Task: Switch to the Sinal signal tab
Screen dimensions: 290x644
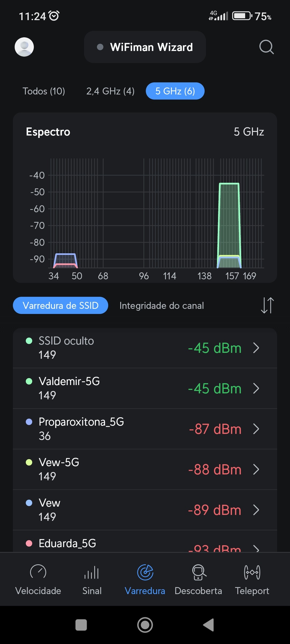Action: (x=92, y=579)
